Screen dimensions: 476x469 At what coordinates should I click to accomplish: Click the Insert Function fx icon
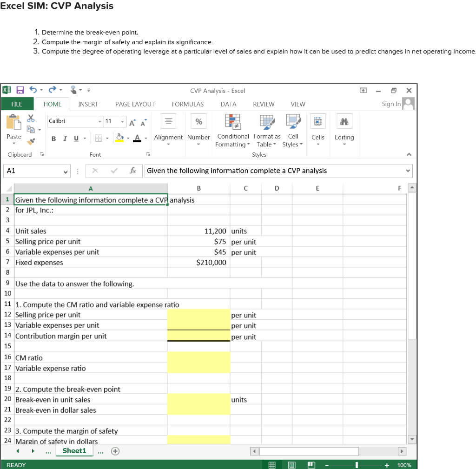pos(132,171)
